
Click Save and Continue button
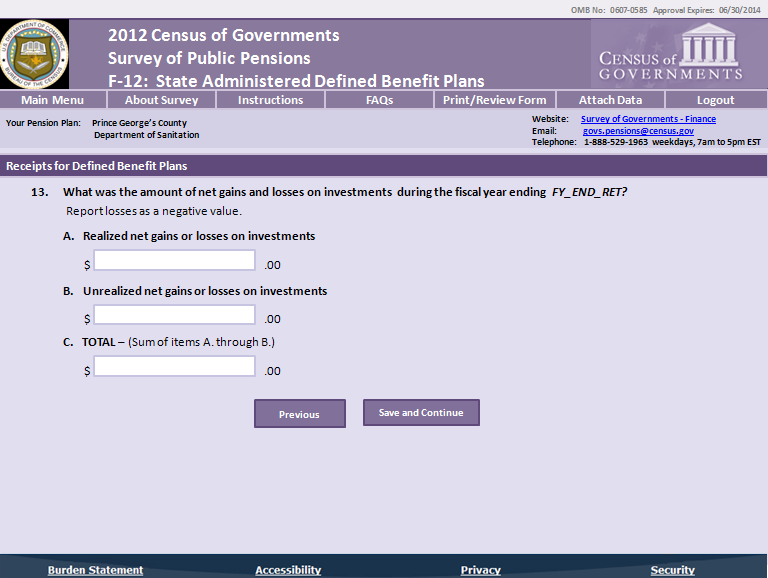(x=421, y=413)
